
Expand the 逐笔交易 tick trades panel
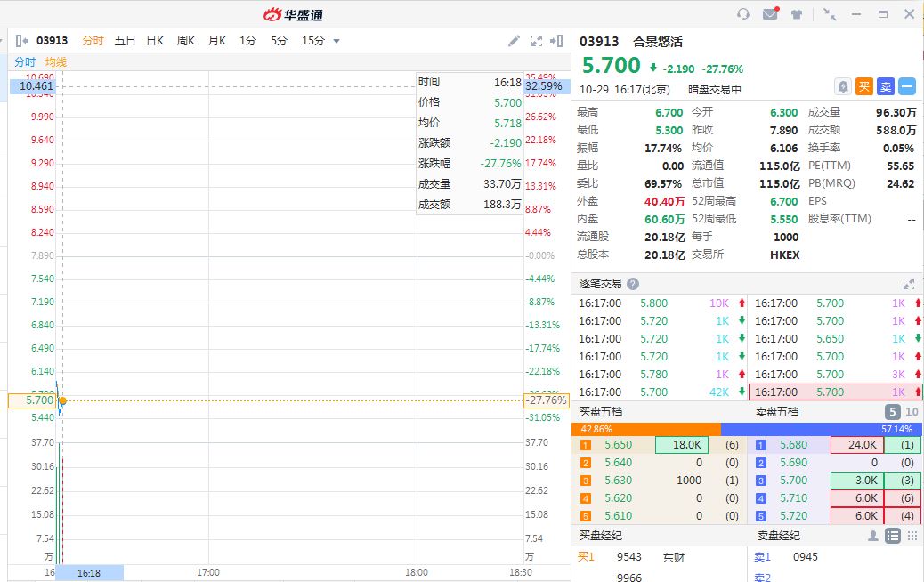(x=908, y=284)
